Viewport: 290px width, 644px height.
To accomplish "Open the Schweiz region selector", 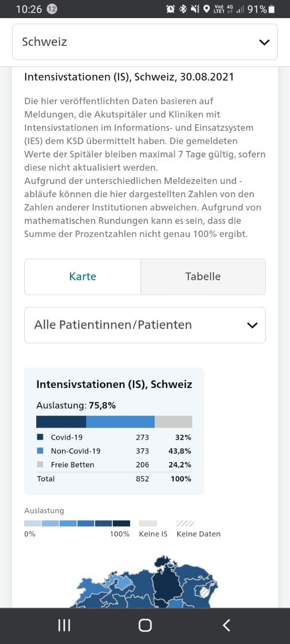I will (144, 42).
